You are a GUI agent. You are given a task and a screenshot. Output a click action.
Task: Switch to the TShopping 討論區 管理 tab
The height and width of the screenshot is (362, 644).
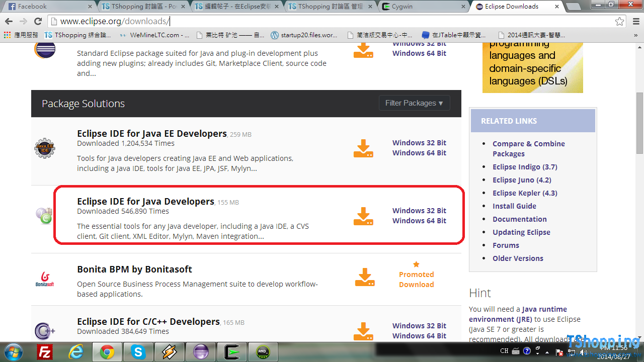(331, 7)
